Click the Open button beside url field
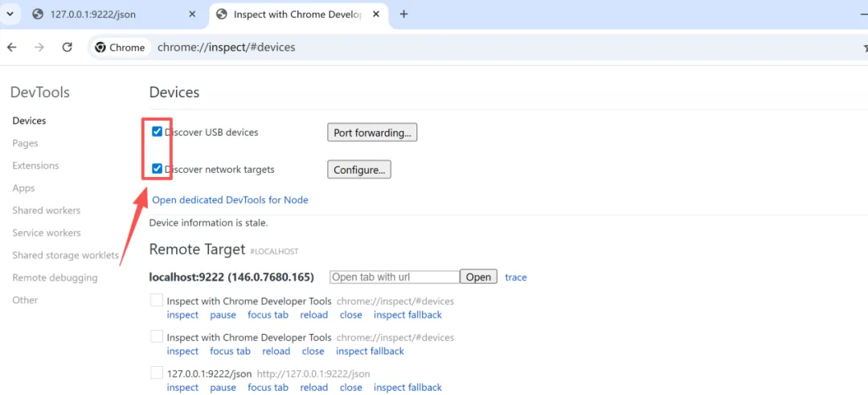The height and width of the screenshot is (395, 868). 478,277
